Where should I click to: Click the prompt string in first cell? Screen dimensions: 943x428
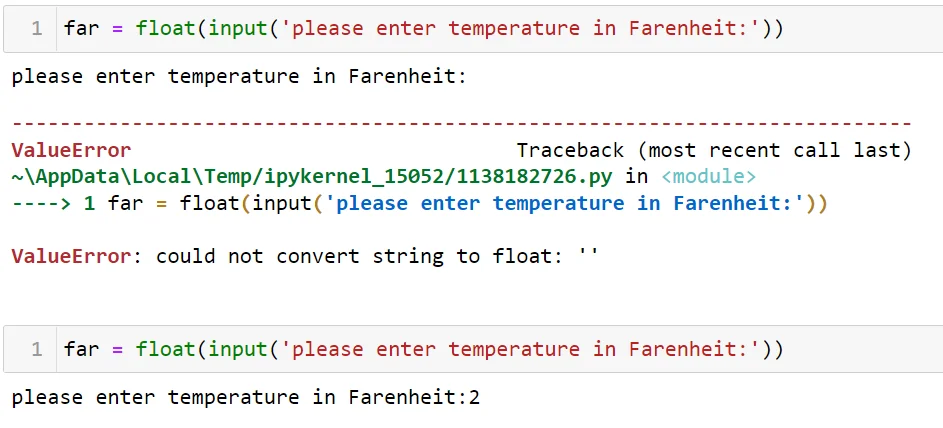tap(520, 28)
